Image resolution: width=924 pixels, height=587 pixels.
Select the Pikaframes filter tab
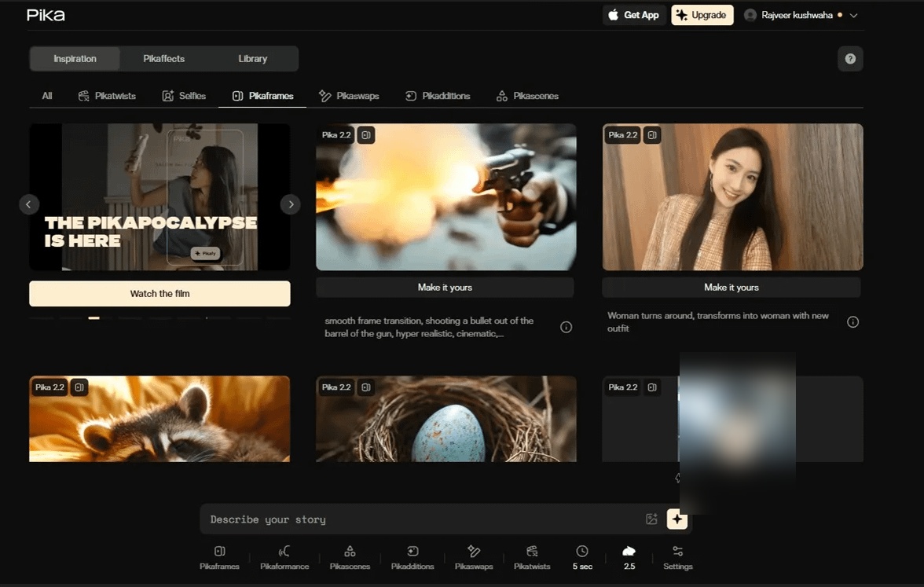coord(262,96)
